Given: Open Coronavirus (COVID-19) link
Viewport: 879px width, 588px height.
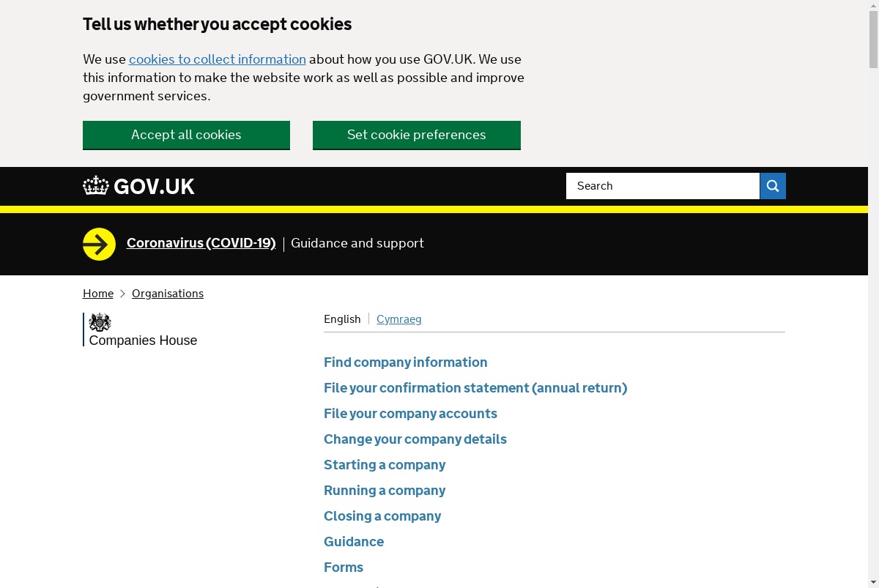Looking at the screenshot, I should 201,243.
